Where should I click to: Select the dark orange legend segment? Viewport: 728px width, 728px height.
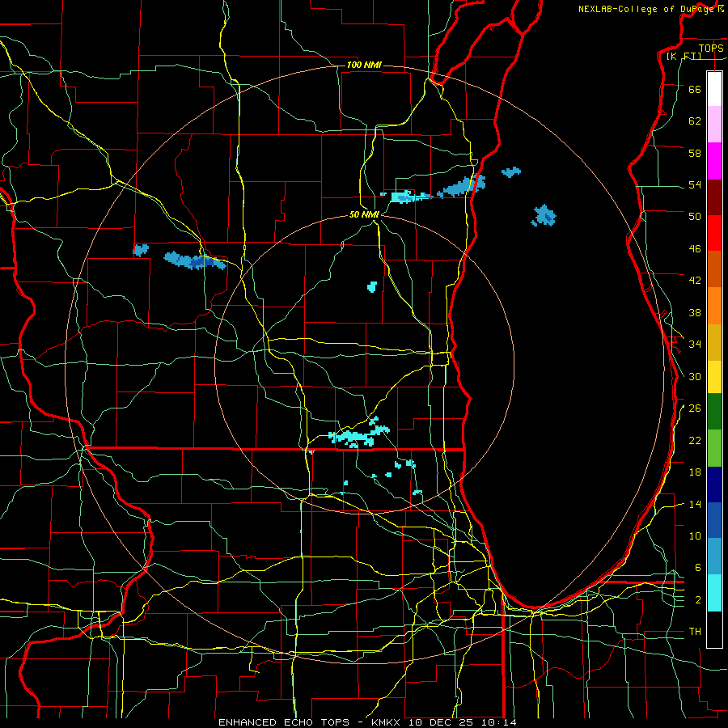pyautogui.click(x=714, y=269)
